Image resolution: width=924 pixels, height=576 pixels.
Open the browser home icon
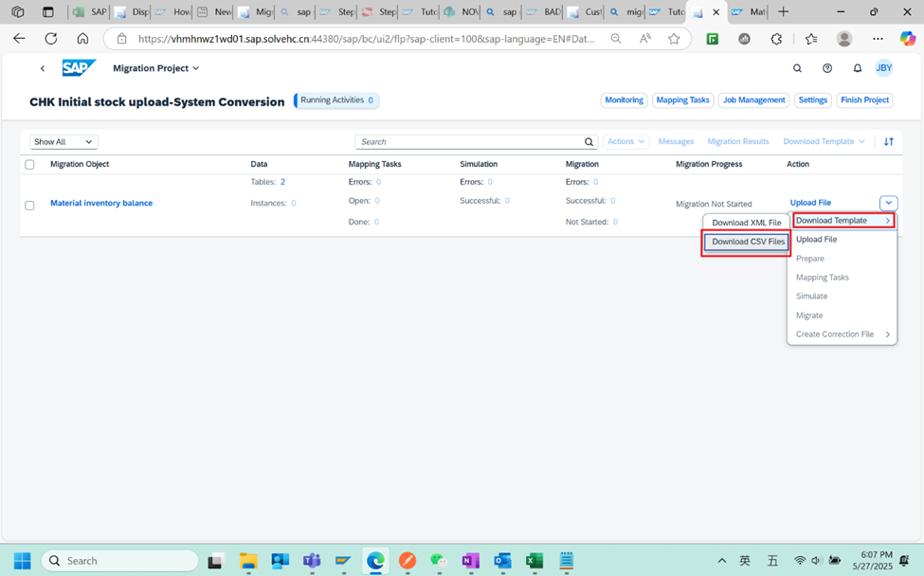[82, 38]
